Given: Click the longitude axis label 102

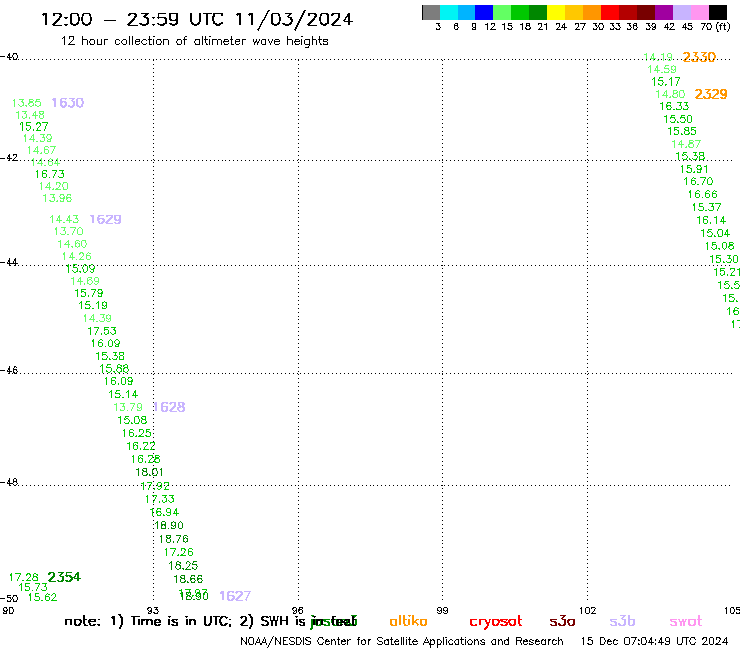Looking at the screenshot, I should pos(588,611).
